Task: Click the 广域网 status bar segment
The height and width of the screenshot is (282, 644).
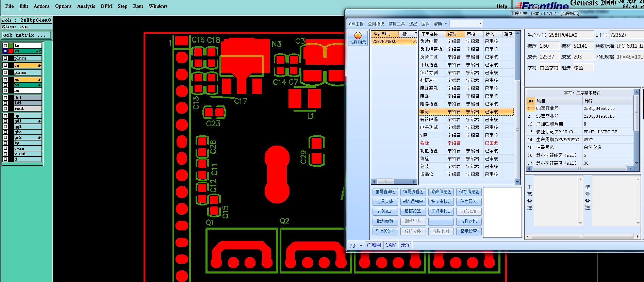Action: click(374, 245)
